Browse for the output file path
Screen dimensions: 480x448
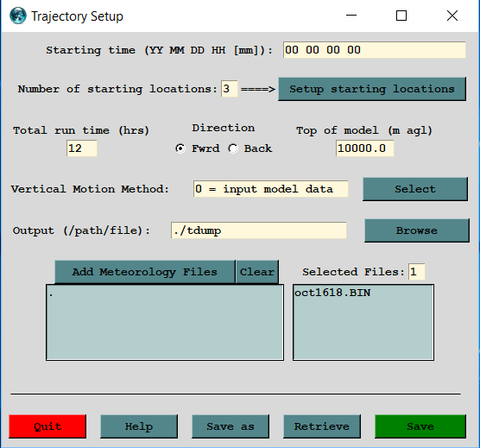coord(417,230)
